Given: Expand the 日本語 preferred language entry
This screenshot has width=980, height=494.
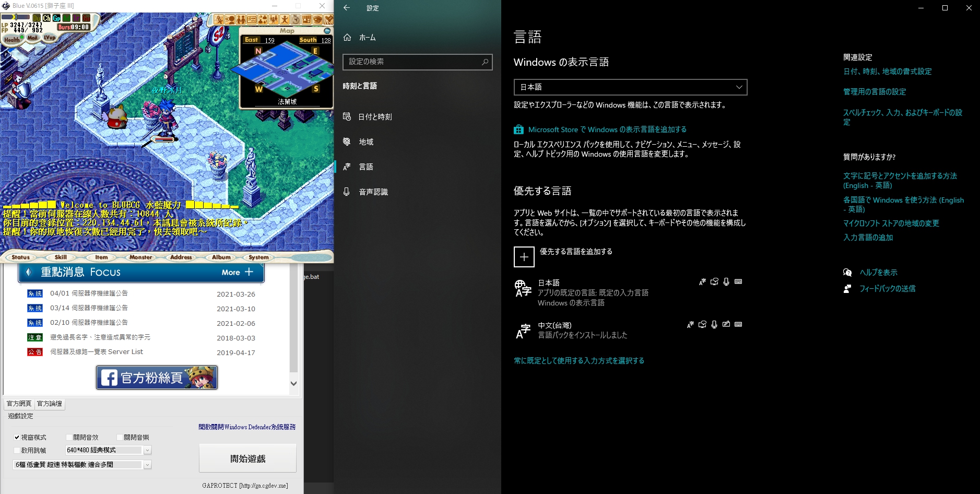Looking at the screenshot, I should 630,292.
